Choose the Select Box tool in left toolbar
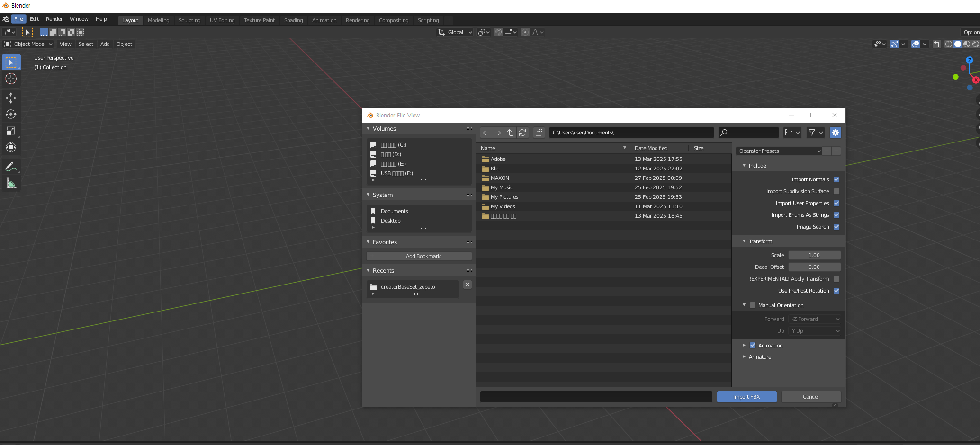 pyautogui.click(x=11, y=62)
